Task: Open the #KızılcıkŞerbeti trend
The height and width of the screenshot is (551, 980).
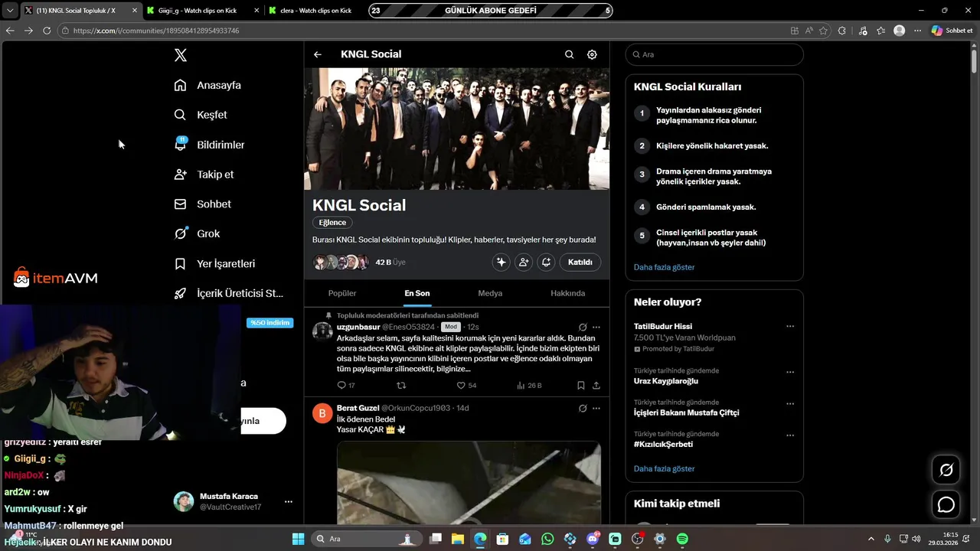Action: tap(663, 445)
